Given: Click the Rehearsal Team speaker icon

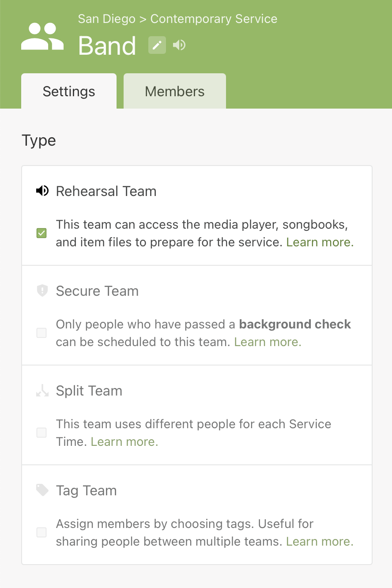Looking at the screenshot, I should pos(42,191).
